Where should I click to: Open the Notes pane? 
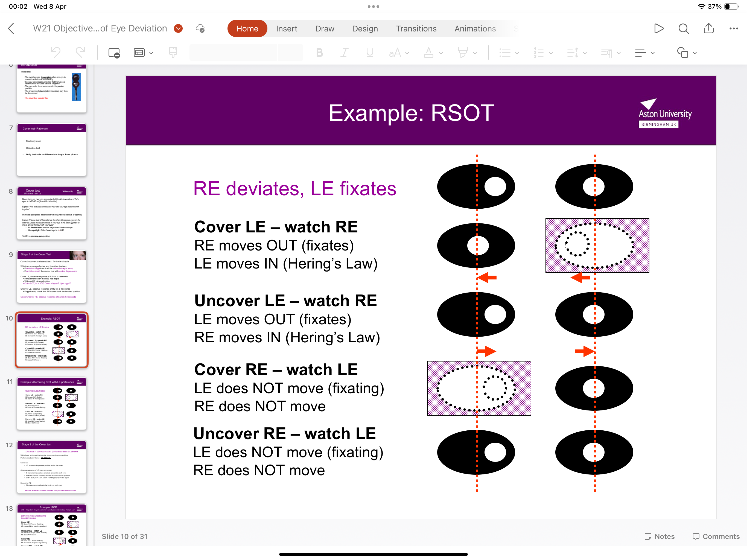(x=659, y=536)
